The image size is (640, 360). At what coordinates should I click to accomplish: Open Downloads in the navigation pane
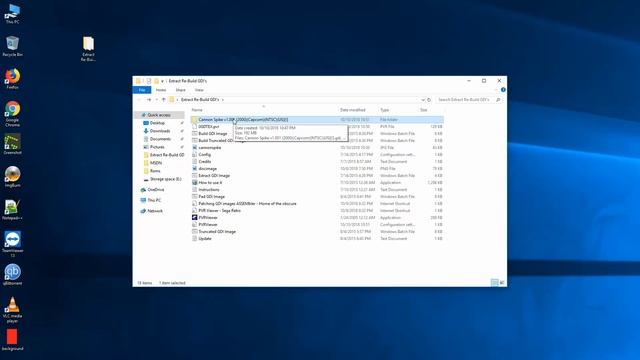coord(160,131)
